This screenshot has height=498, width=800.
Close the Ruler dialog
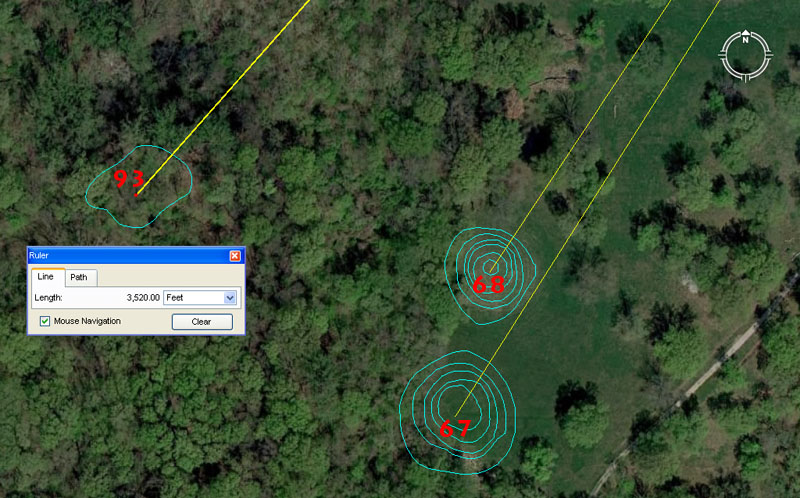(235, 256)
